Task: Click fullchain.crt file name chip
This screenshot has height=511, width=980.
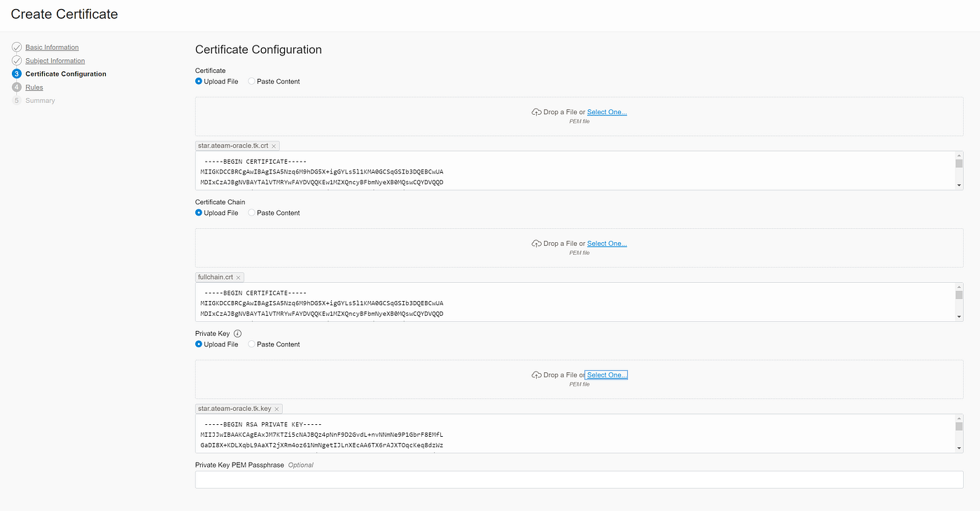Action: 215,277
